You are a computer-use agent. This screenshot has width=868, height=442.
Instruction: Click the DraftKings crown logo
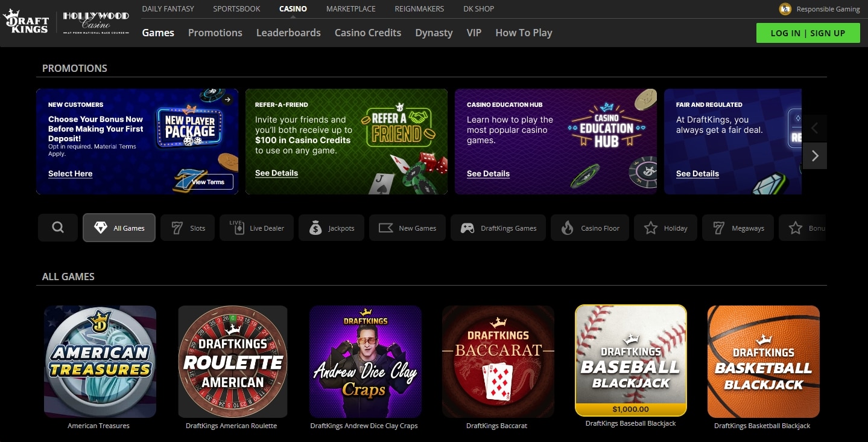26,22
